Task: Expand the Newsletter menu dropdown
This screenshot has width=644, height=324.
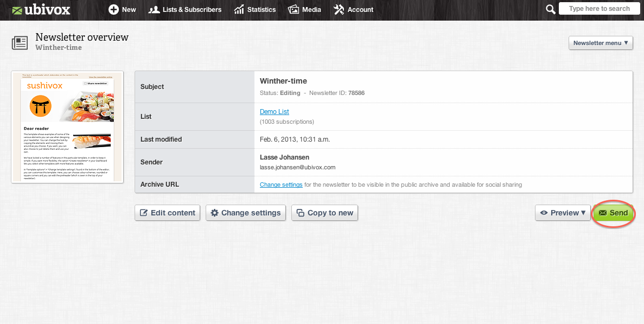Action: pos(601,43)
